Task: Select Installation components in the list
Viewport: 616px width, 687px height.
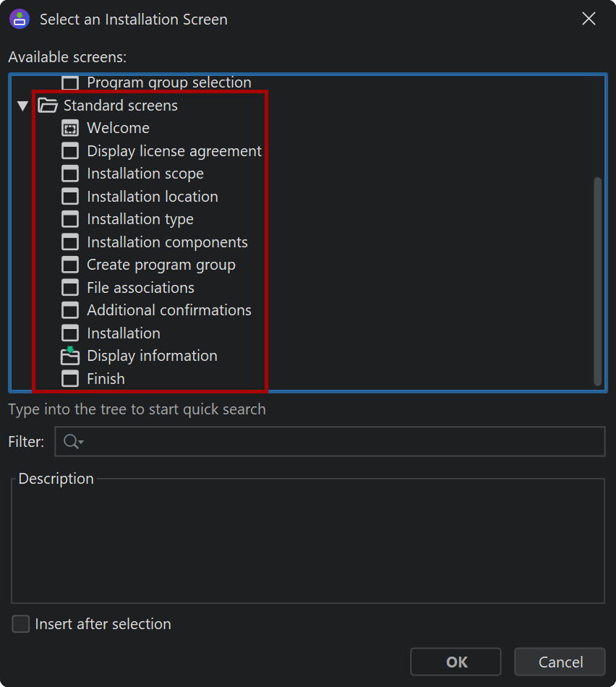Action: (x=167, y=242)
